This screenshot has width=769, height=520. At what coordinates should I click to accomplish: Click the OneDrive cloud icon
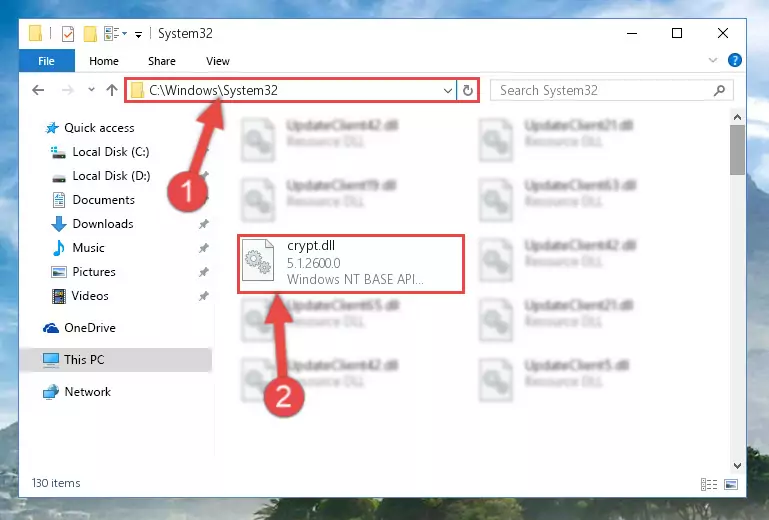pos(51,328)
